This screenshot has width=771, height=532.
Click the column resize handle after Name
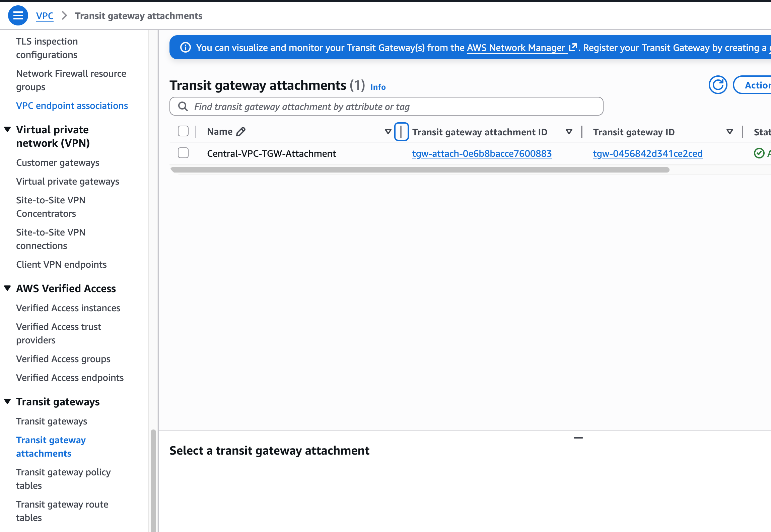(401, 132)
